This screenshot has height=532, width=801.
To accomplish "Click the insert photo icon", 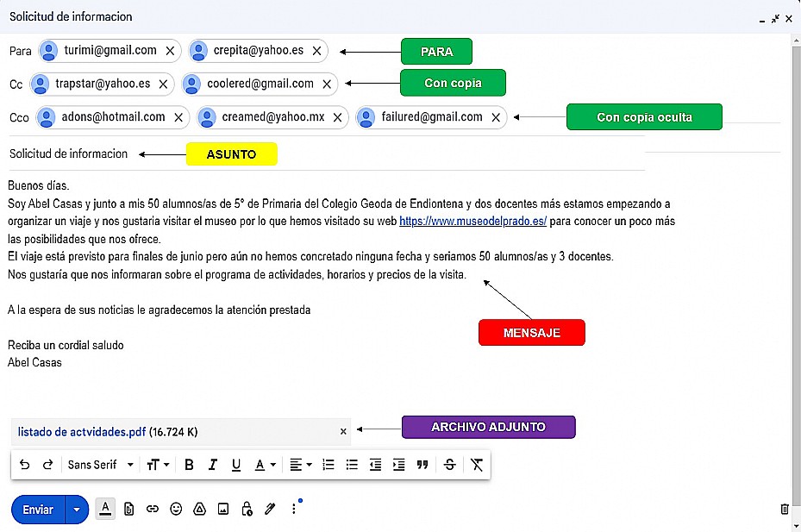I will pyautogui.click(x=223, y=510).
